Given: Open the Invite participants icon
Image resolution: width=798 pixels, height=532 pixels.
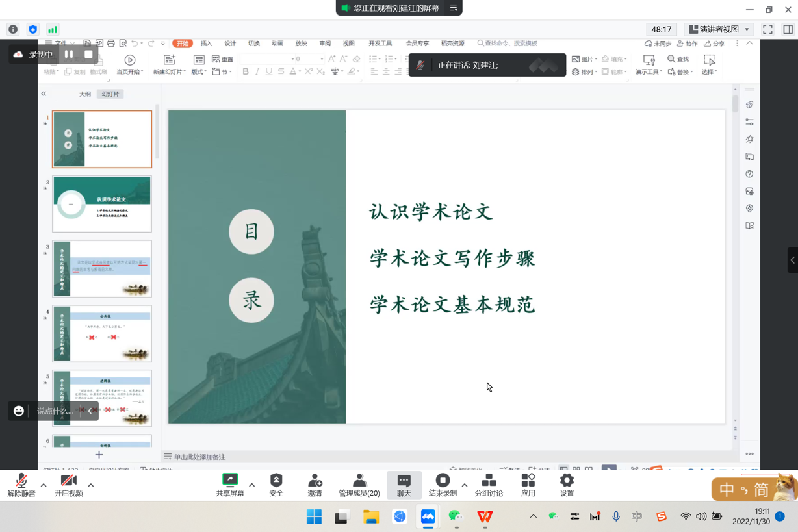Looking at the screenshot, I should coord(315,485).
